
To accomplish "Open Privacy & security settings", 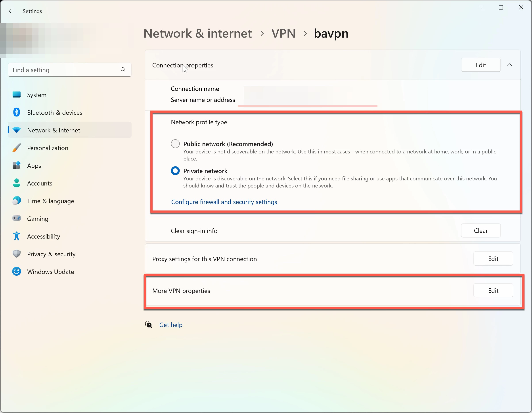I will coord(70,254).
